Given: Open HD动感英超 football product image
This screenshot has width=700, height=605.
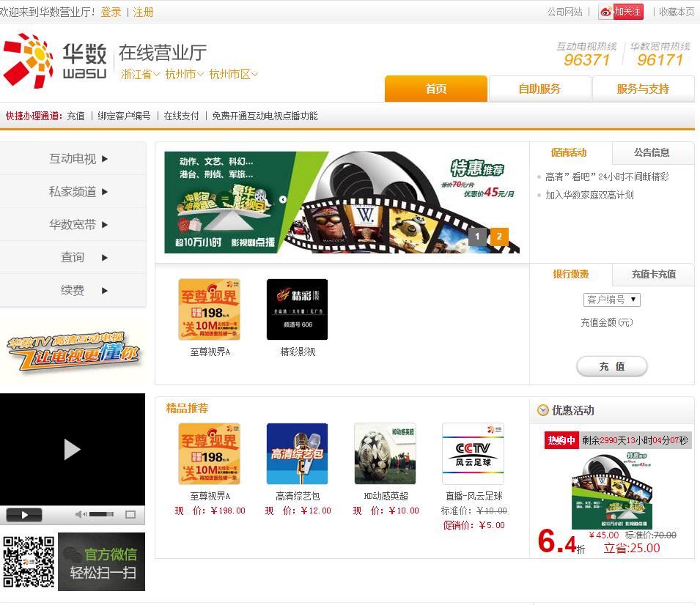Looking at the screenshot, I should pyautogui.click(x=386, y=454).
